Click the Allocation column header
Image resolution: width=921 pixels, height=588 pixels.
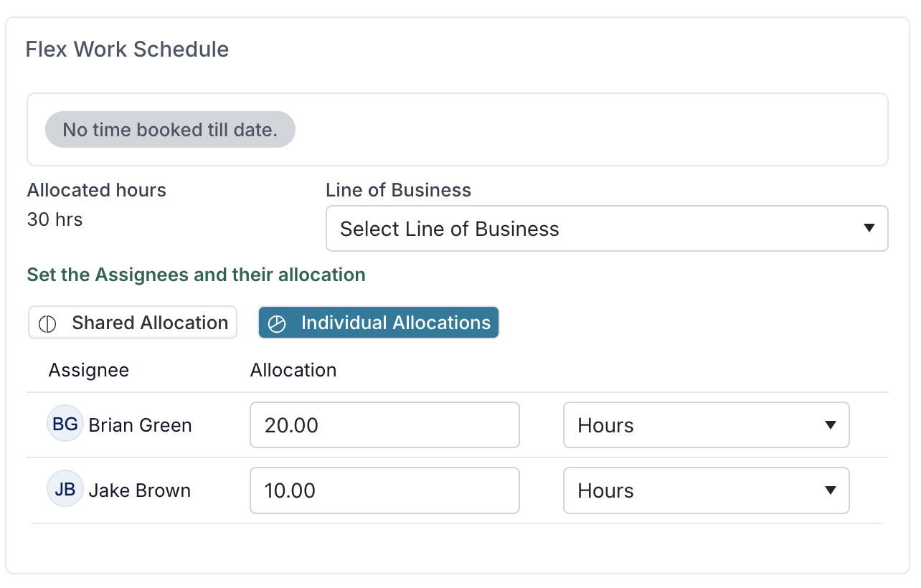pos(293,370)
